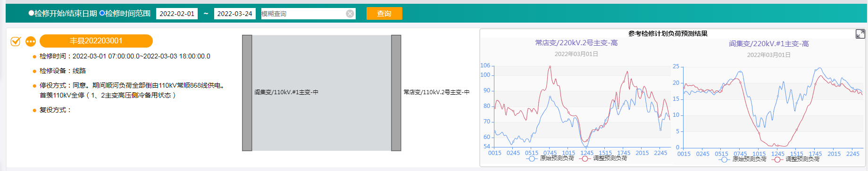Open the end date picker showing 2022-03-24
This screenshot has width=868, height=171.
[x=234, y=14]
